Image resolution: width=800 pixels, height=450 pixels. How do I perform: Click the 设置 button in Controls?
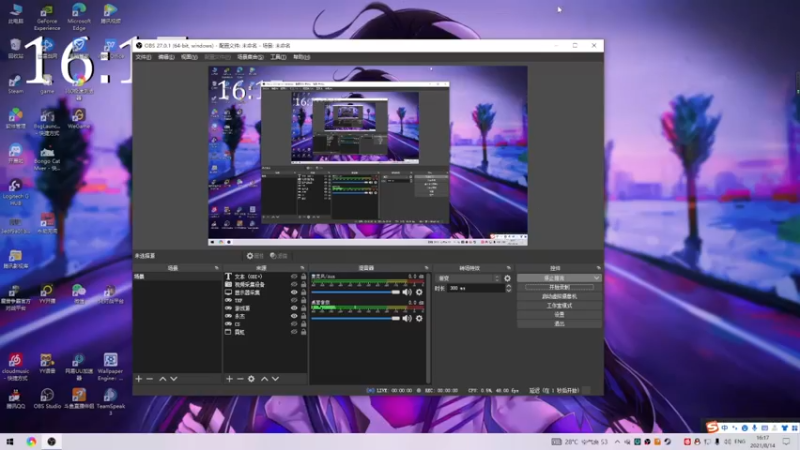click(x=559, y=315)
